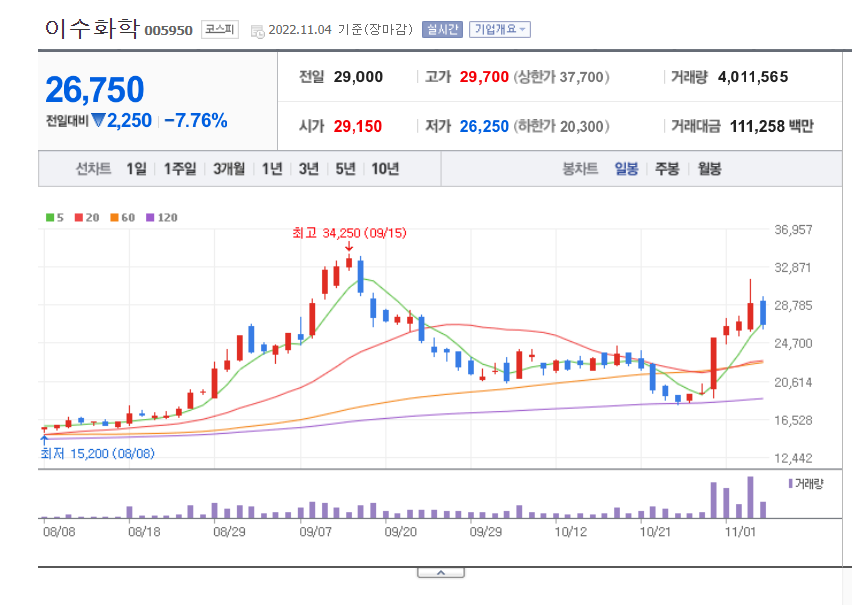Click the 저가 value 26,250

(484, 127)
